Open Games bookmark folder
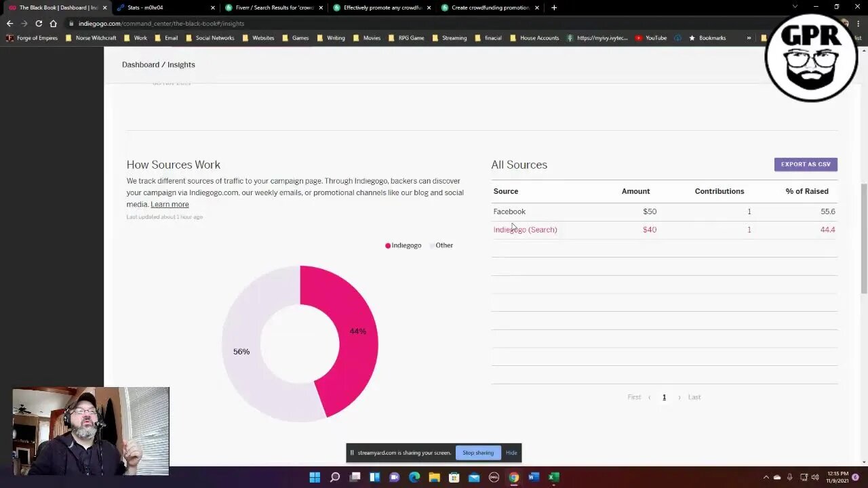This screenshot has height=488, width=868. coord(296,38)
